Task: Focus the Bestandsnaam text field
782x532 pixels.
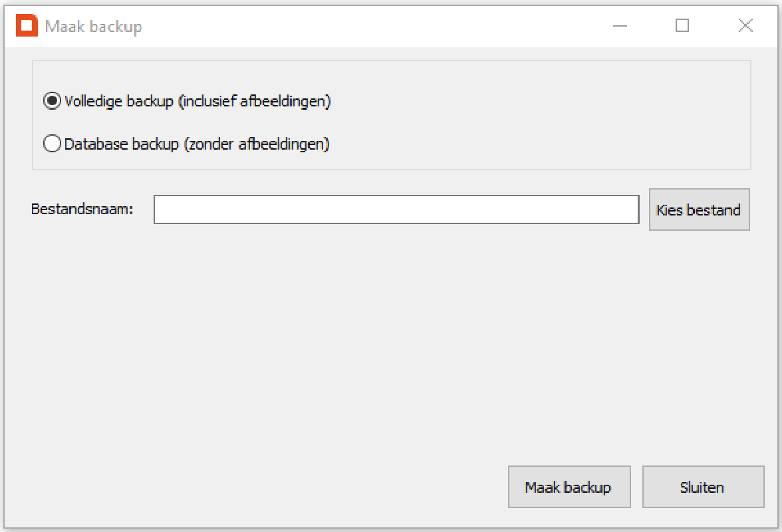Action: point(396,209)
